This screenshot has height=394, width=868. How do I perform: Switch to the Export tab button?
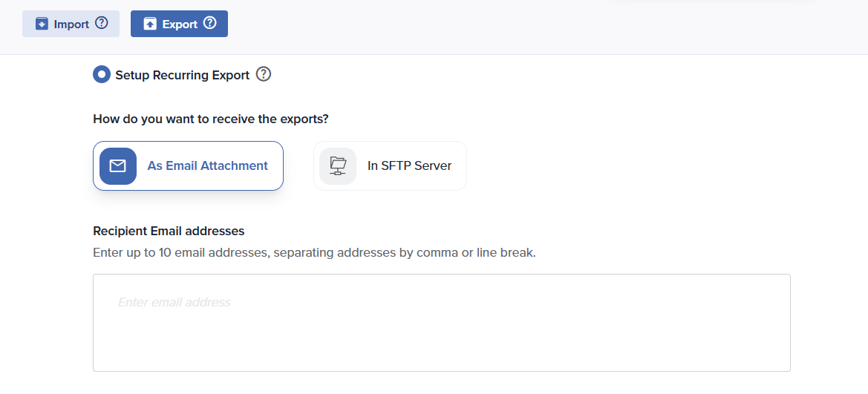click(179, 24)
